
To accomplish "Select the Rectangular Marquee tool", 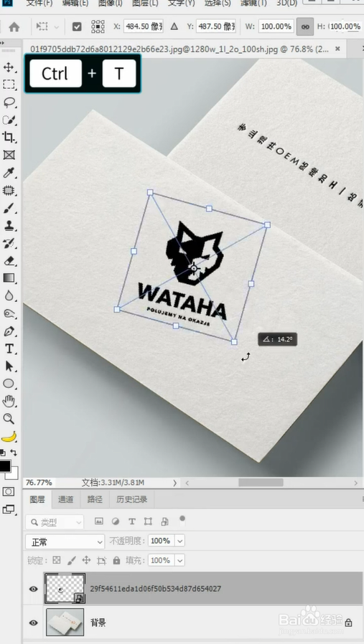I will (9, 85).
